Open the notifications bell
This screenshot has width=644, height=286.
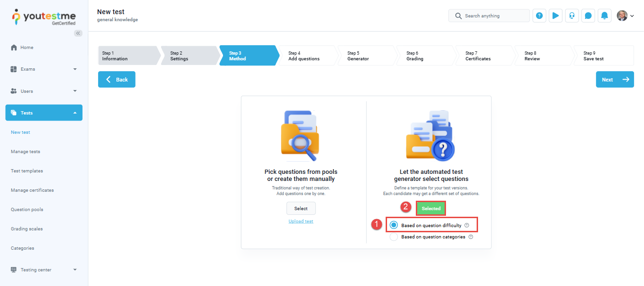(x=604, y=16)
